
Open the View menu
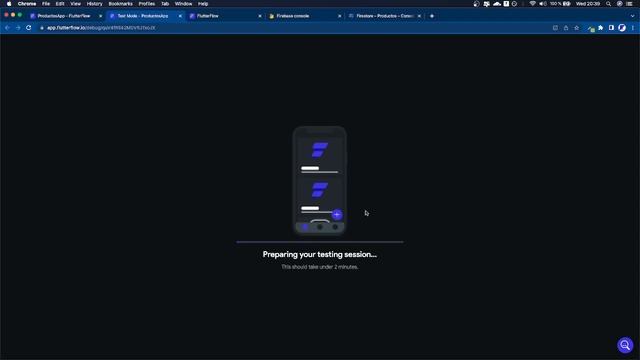[76, 4]
